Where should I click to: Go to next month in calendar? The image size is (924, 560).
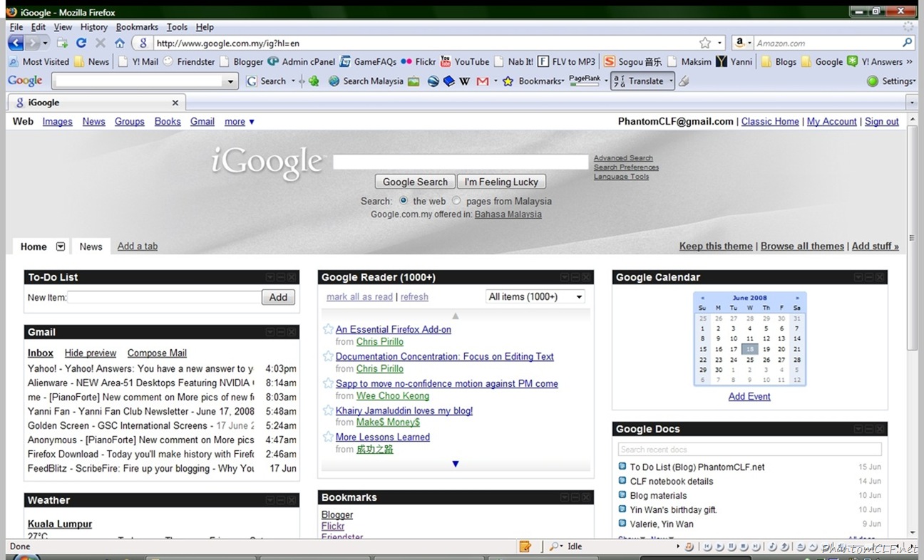click(x=797, y=298)
